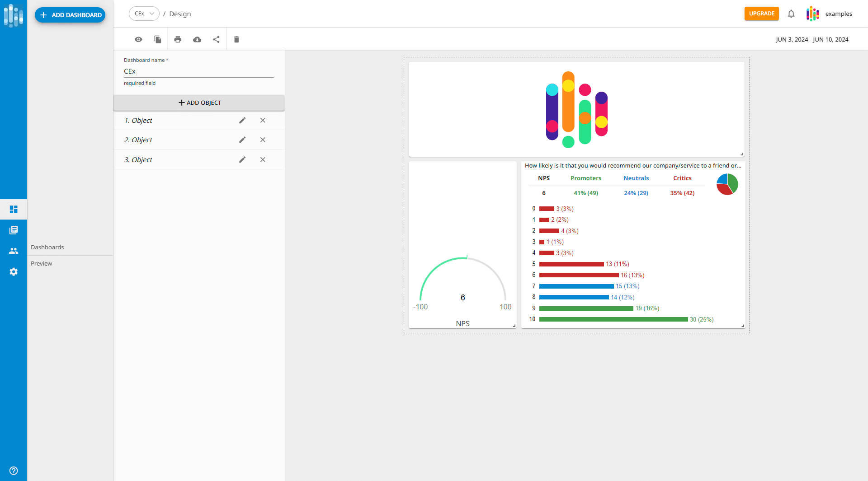
Task: Open the users icon in sidebar
Action: [x=14, y=251]
